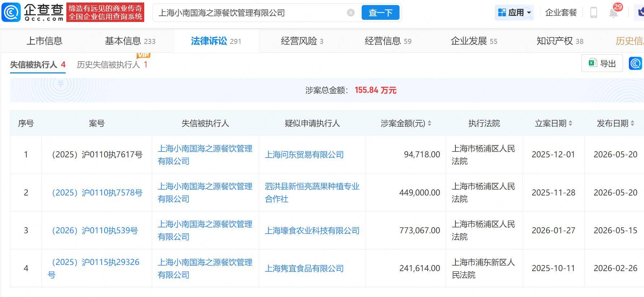
Task: Sort by 立案日期 column arrows
Action: pyautogui.click(x=570, y=123)
